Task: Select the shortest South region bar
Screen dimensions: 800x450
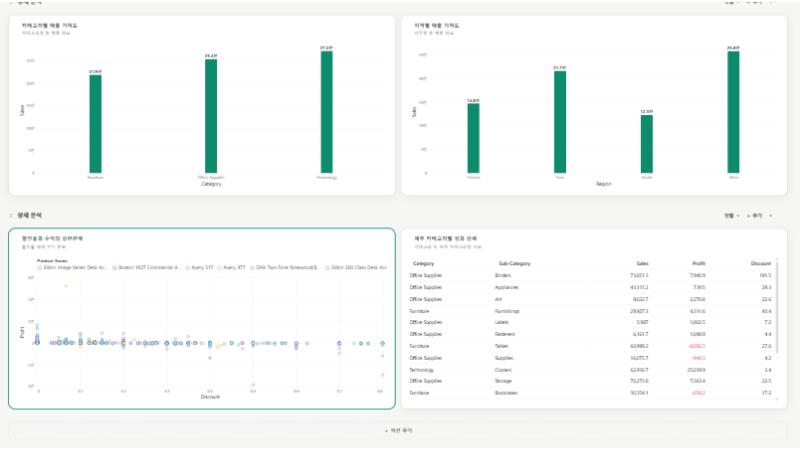Action: (x=646, y=144)
